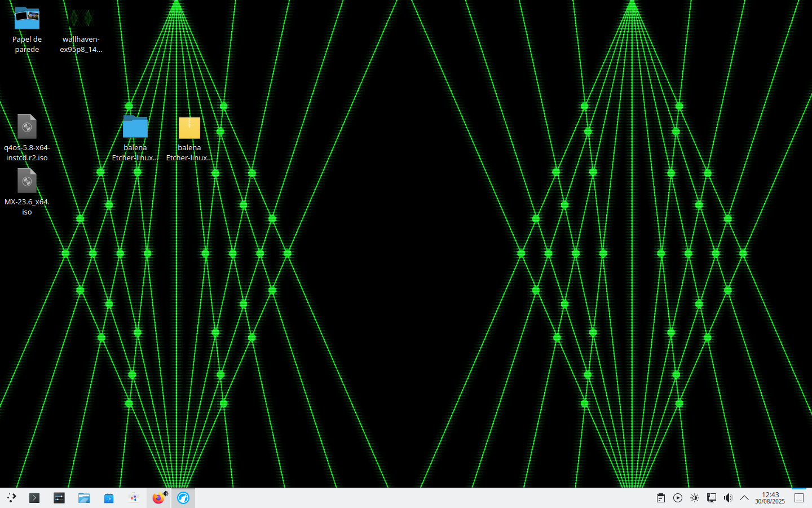Select the Papel de parede folder
This screenshot has width=812, height=508.
pyautogui.click(x=27, y=30)
